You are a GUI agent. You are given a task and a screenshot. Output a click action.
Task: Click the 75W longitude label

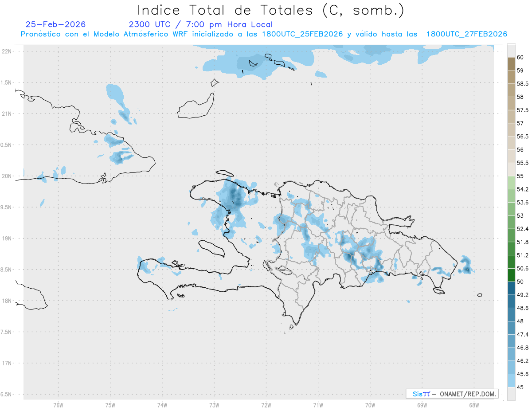pos(110,405)
